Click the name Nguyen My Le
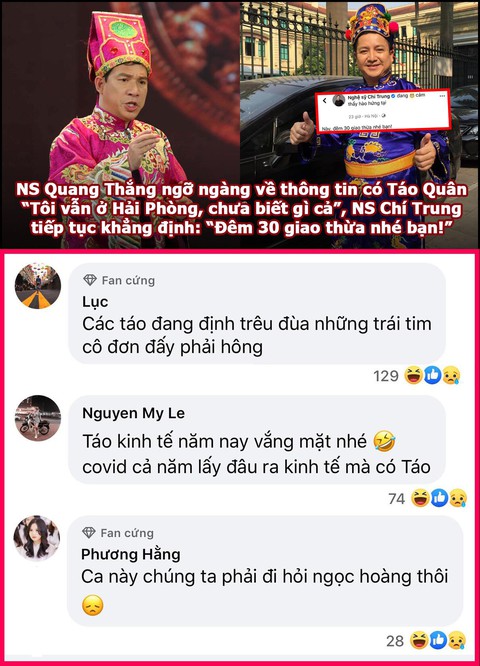The width and height of the screenshot is (480, 666). pyautogui.click(x=133, y=413)
